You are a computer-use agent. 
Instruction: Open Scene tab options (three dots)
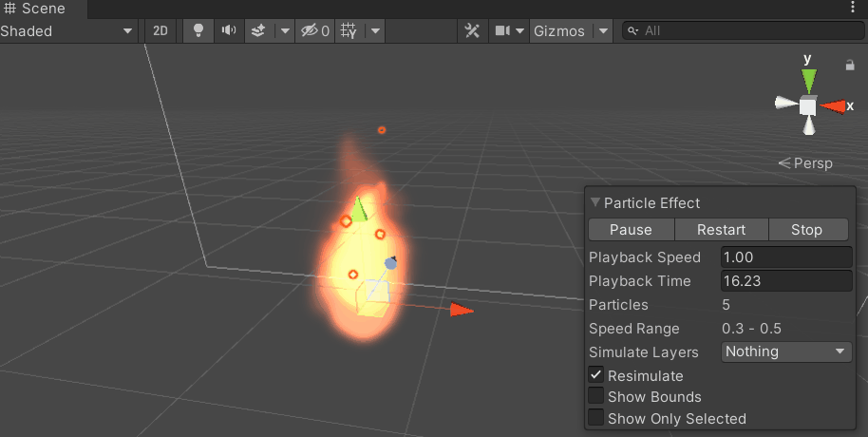(x=853, y=8)
